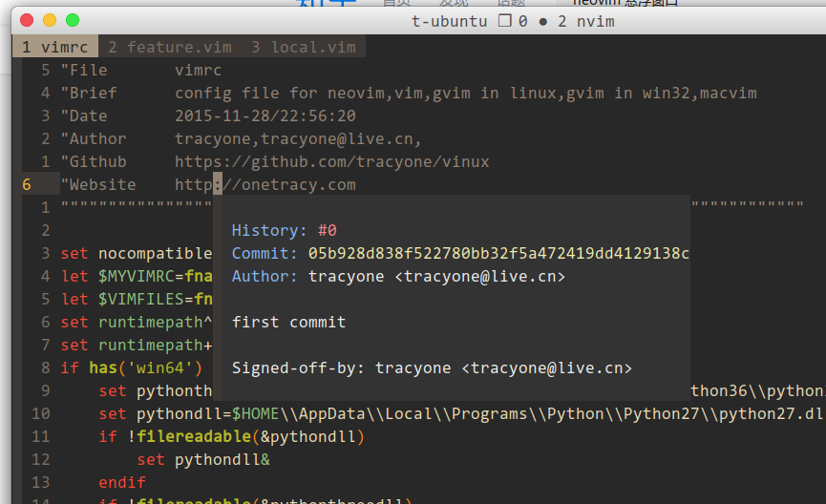Click the 'set pythonth' line 9
Screen dimensions: 826x504
156,390
